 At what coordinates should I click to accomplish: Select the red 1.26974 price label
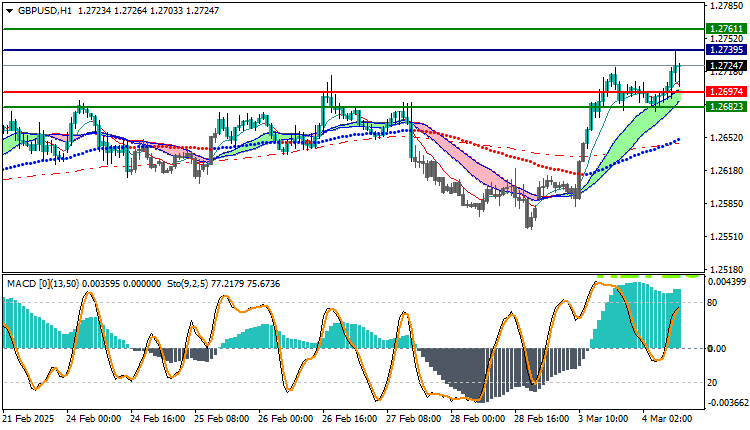[726, 91]
